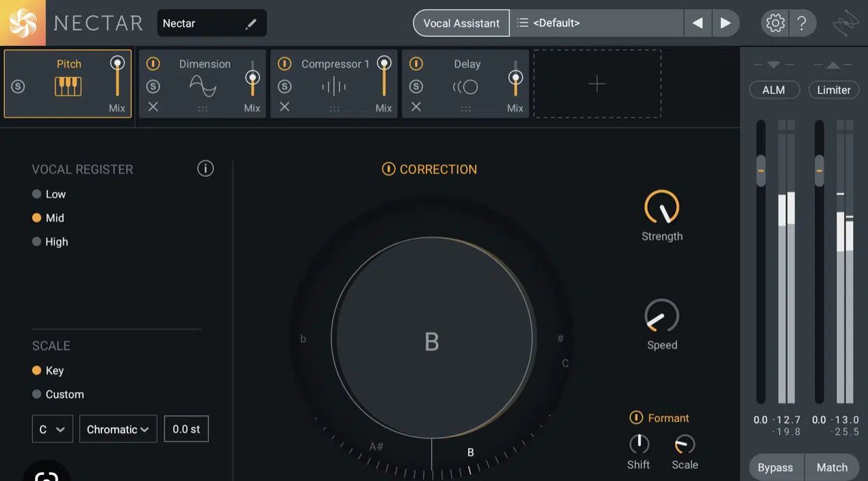Click the Vocal Assistant button
Image resolution: width=868 pixels, height=481 pixels.
(461, 23)
